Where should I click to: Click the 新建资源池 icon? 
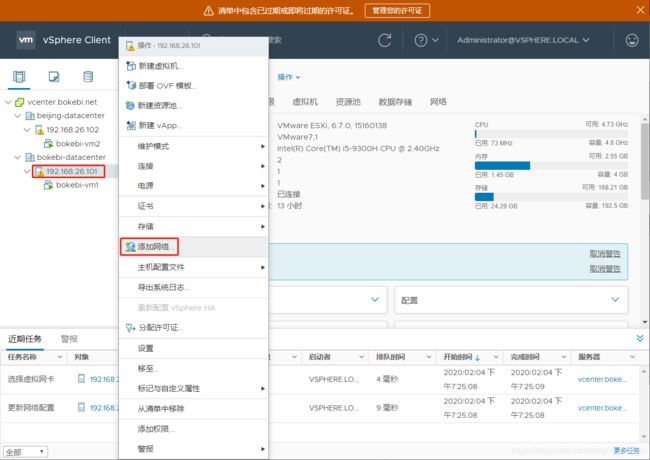[x=130, y=106]
